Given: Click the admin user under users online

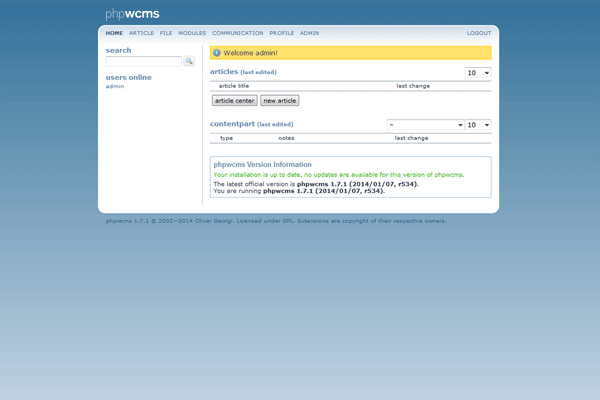Looking at the screenshot, I should click(115, 87).
